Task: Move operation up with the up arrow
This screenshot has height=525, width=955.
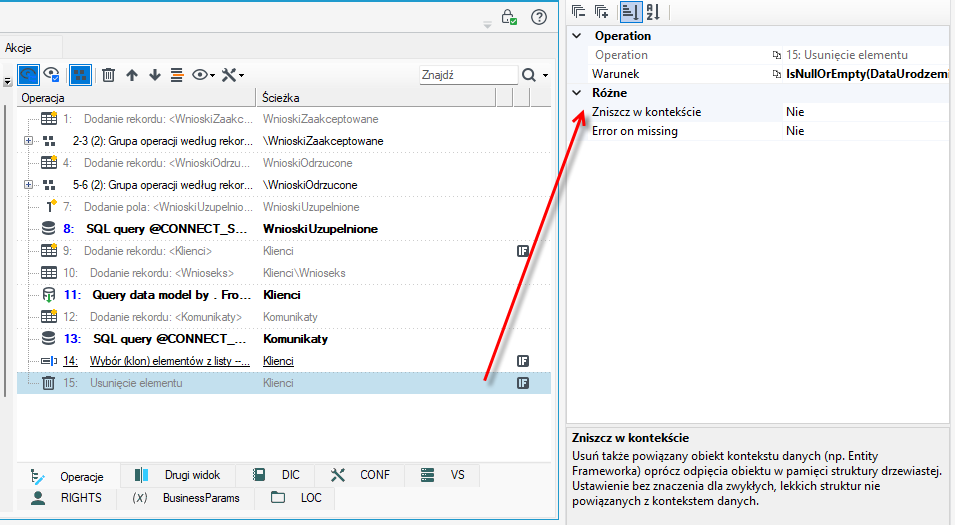Action: 132,75
